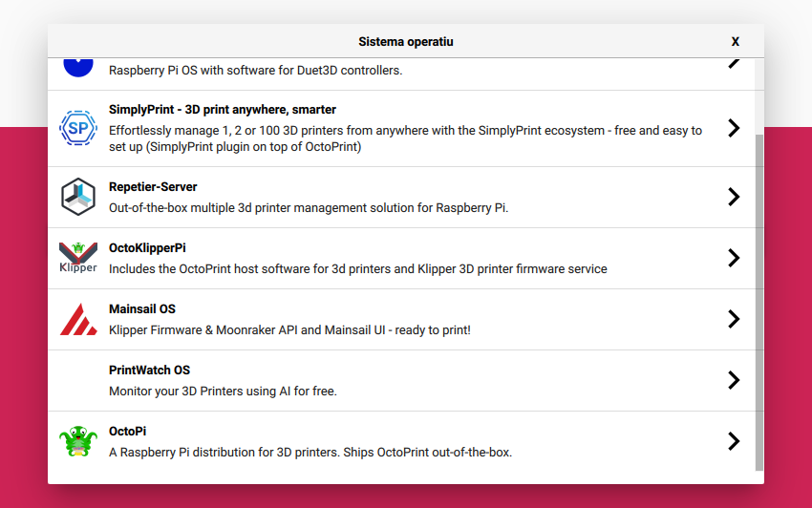Close the Sistema operatiu dialog with X
The width and height of the screenshot is (812, 508).
(x=736, y=42)
